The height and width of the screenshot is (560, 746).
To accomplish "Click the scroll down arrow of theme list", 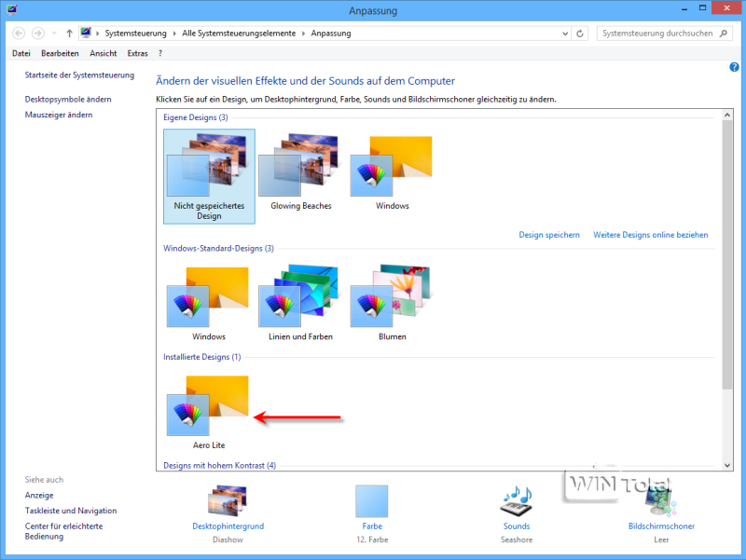I will [727, 465].
